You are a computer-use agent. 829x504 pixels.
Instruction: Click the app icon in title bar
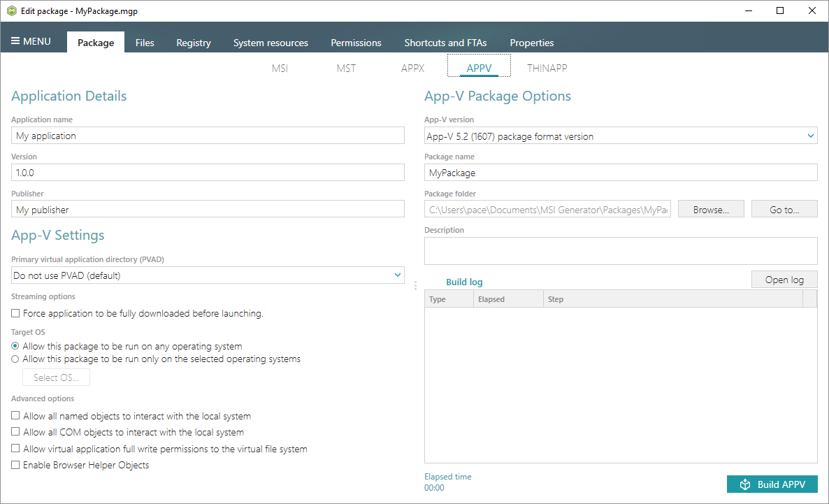11,10
